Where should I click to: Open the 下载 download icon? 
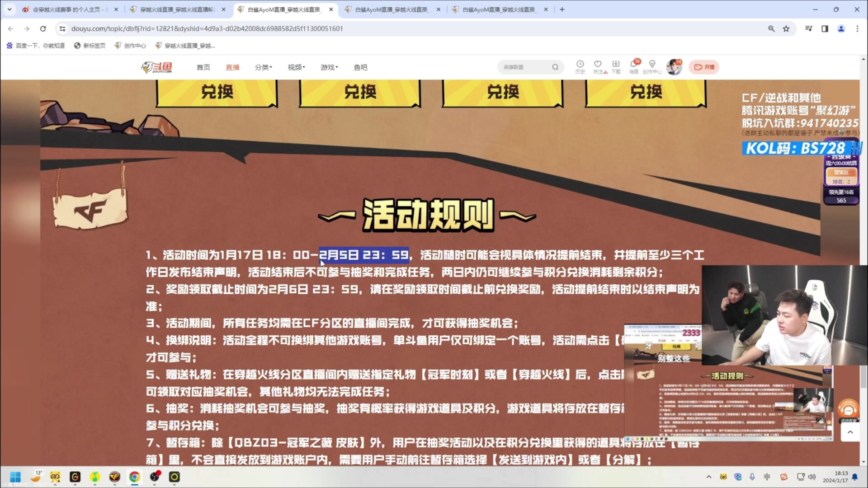click(x=616, y=65)
